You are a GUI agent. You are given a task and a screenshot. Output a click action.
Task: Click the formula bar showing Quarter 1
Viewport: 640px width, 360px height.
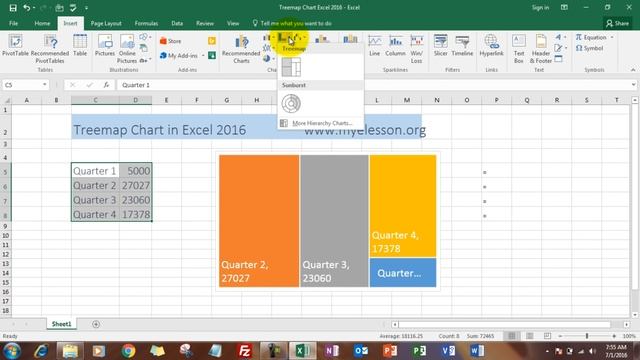[x=373, y=84]
